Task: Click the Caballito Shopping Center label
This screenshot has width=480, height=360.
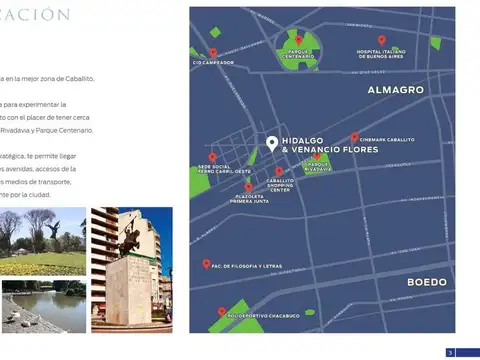Action: 280,185
